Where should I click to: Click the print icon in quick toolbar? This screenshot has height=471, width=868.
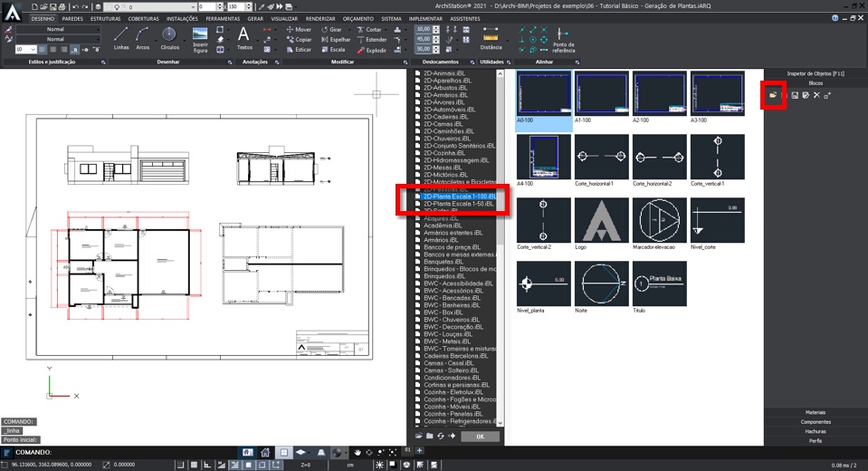pyautogui.click(x=62, y=6)
